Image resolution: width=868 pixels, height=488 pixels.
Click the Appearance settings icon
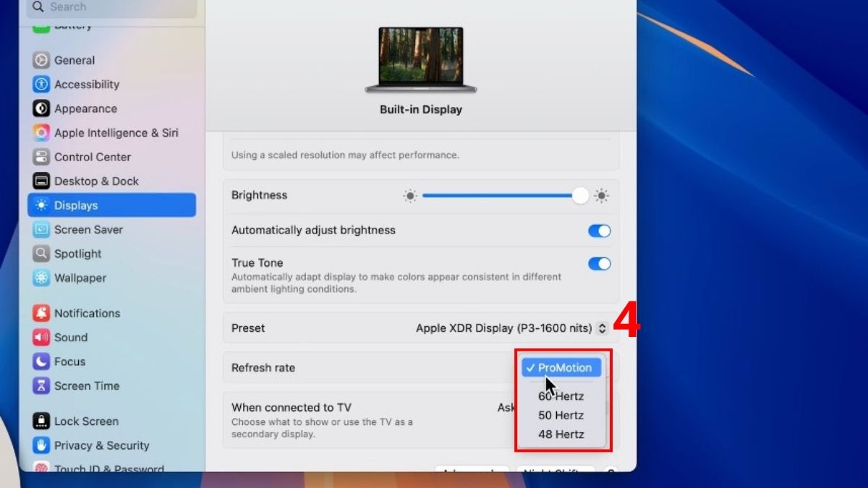[43, 108]
